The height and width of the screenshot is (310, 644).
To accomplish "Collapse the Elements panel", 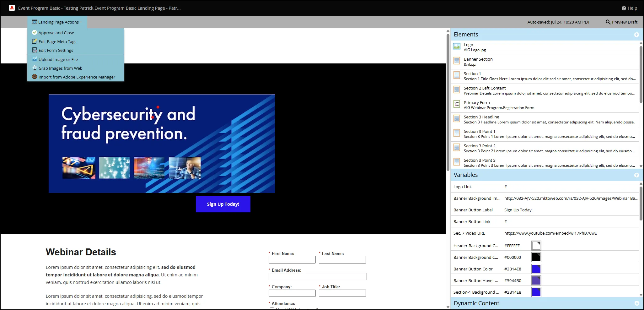I will (x=636, y=35).
